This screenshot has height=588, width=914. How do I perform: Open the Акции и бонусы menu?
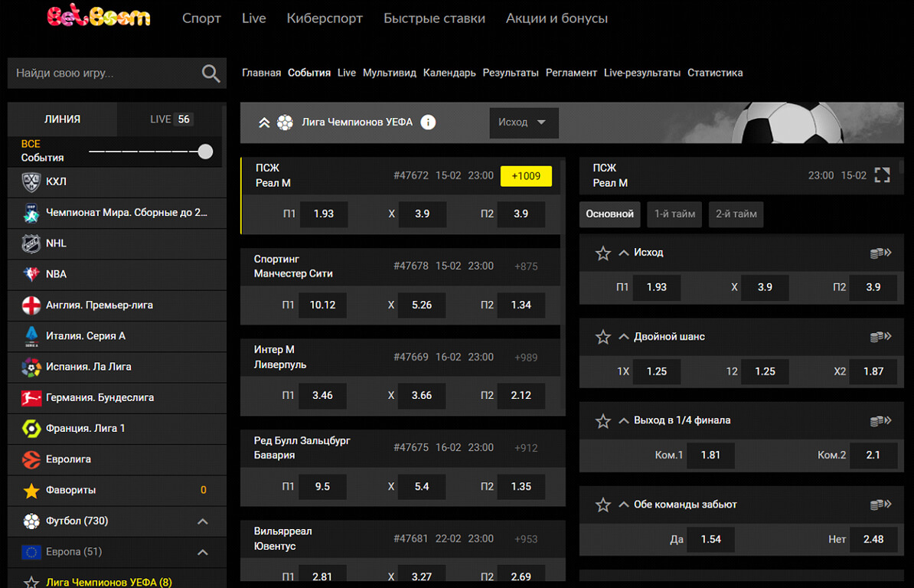point(557,18)
